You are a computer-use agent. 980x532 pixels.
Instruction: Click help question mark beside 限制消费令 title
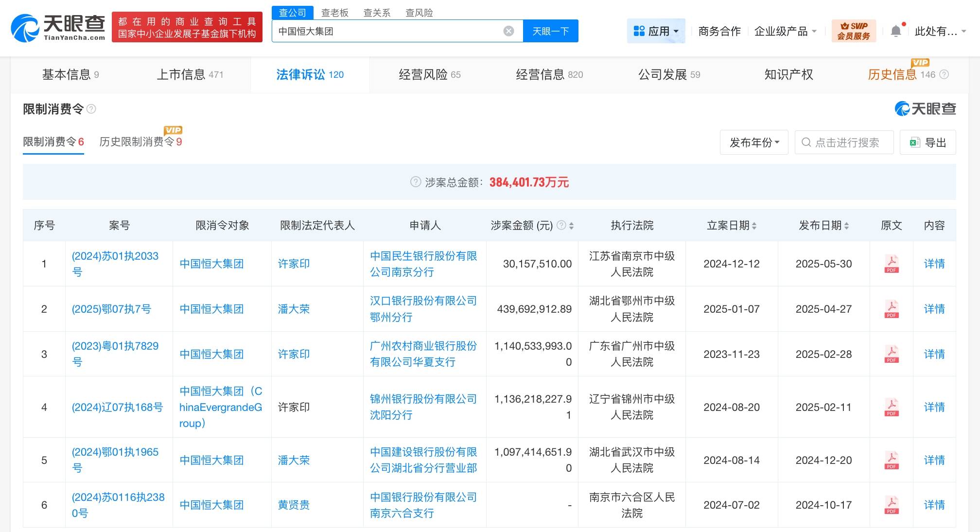pyautogui.click(x=91, y=109)
